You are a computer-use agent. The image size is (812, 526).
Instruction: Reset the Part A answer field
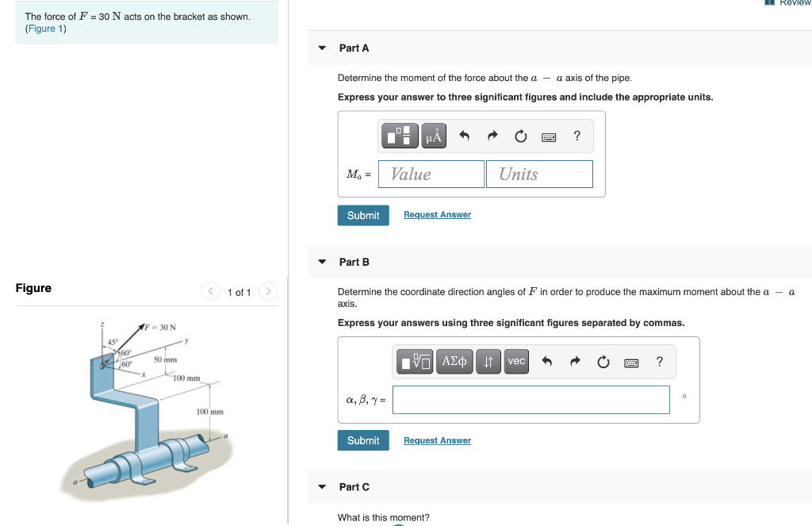520,136
